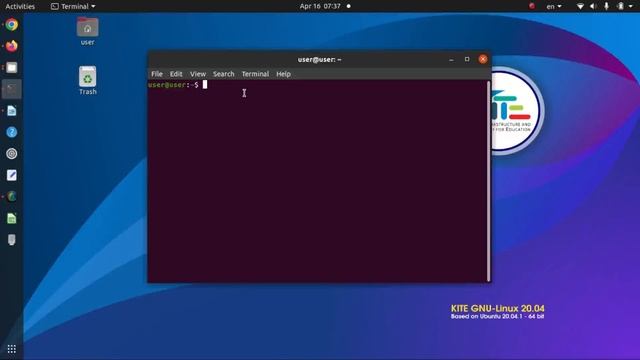Image resolution: width=640 pixels, height=360 pixels.
Task: Open the Help question-mark dock icon
Action: [x=11, y=132]
